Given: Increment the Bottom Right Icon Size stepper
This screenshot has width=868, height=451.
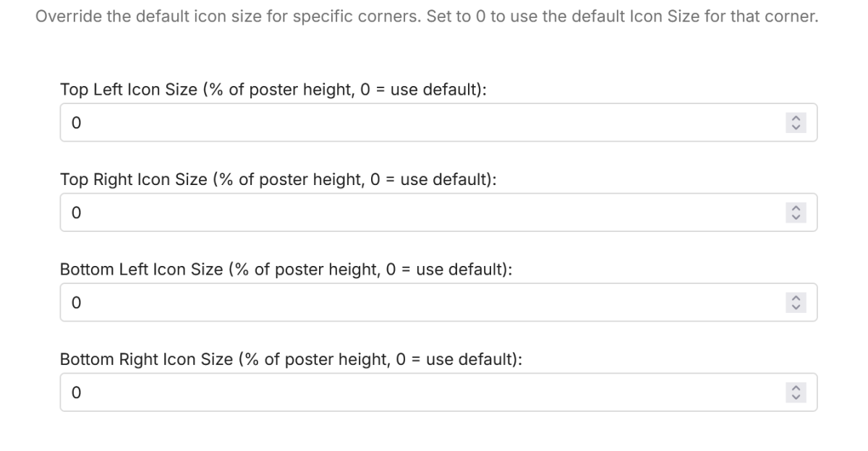Looking at the screenshot, I should (x=796, y=388).
